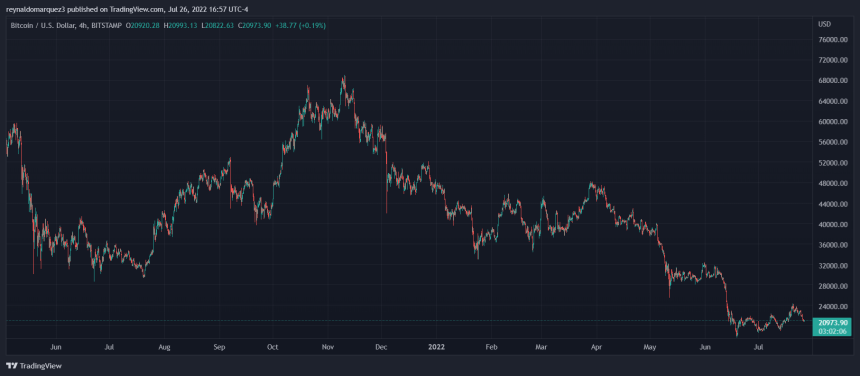
Task: Click the Mar label on the time axis
Action: [541, 347]
